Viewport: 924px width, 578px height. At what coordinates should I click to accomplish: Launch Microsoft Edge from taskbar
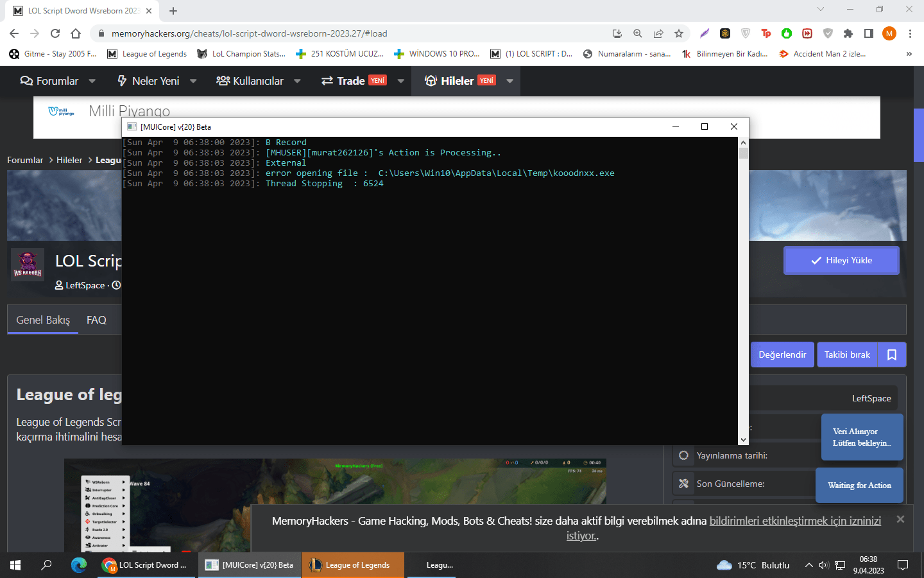tap(79, 565)
